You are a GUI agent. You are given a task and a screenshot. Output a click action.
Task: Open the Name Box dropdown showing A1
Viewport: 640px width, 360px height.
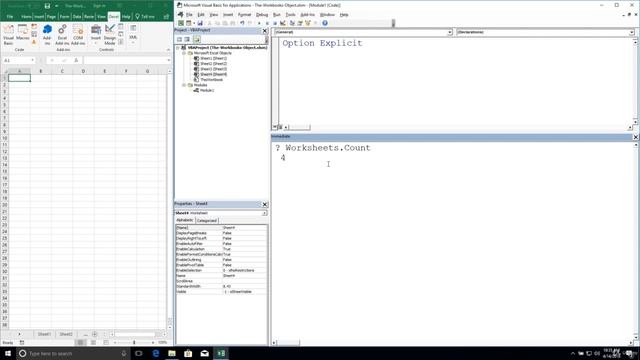pyautogui.click(x=32, y=60)
